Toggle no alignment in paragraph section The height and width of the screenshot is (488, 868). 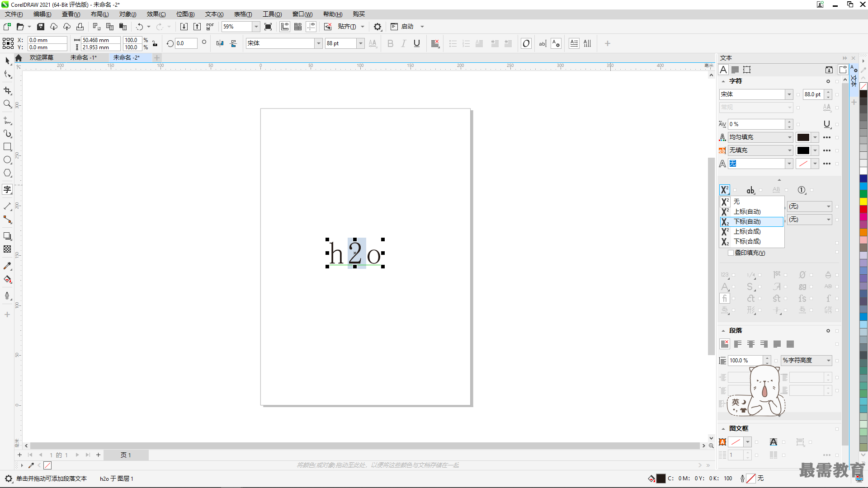[x=725, y=344]
